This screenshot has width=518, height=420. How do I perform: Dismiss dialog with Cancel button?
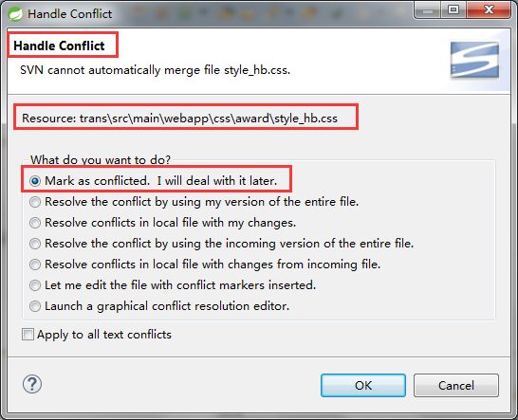pyautogui.click(x=456, y=385)
